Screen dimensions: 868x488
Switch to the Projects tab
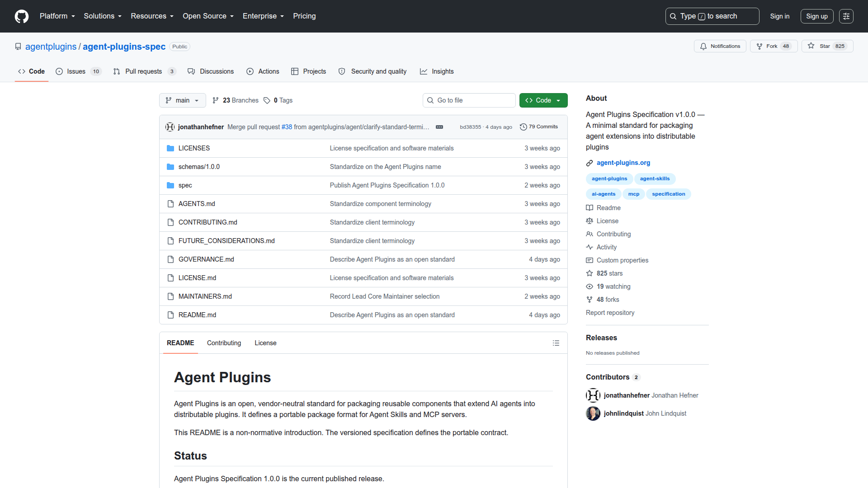pyautogui.click(x=309, y=71)
